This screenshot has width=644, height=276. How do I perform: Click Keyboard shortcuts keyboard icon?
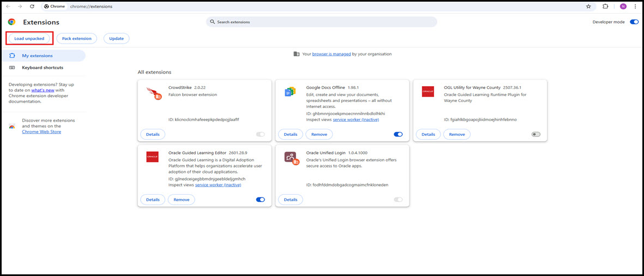[x=12, y=67]
